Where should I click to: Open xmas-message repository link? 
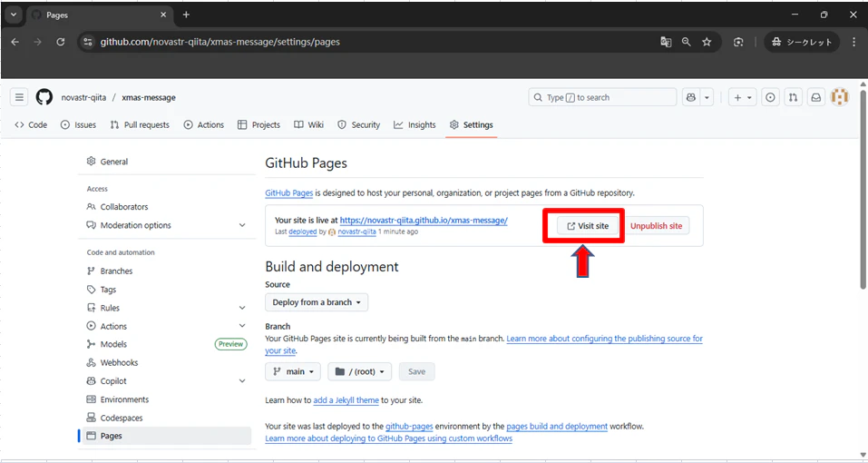(149, 97)
